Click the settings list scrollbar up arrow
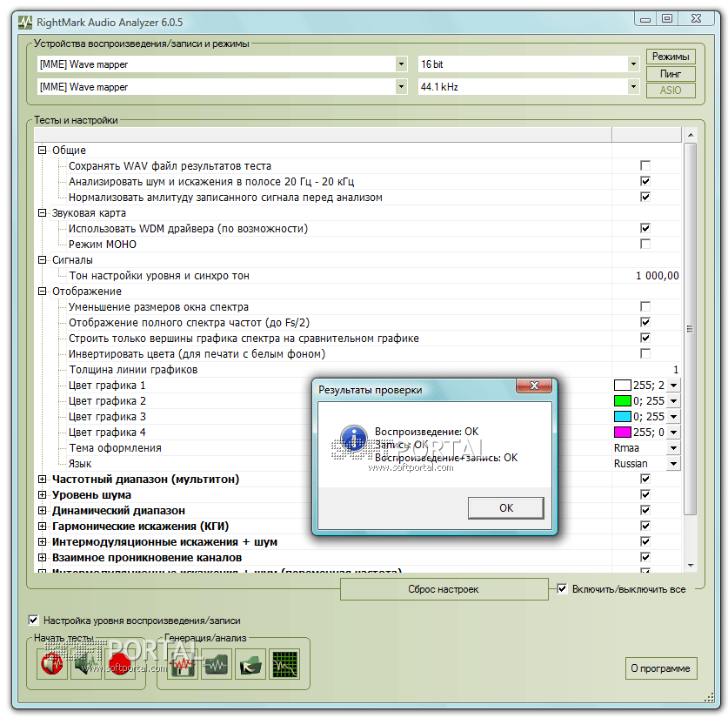 (691, 135)
